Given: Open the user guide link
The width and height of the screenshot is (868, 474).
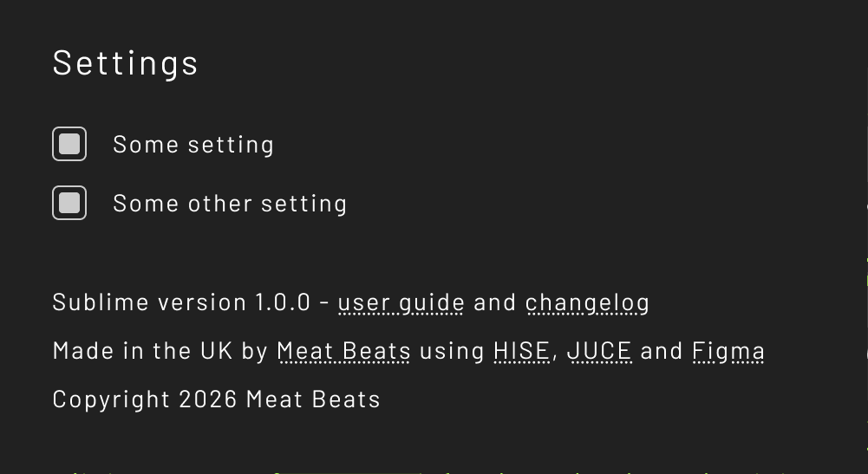Looking at the screenshot, I should (401, 302).
